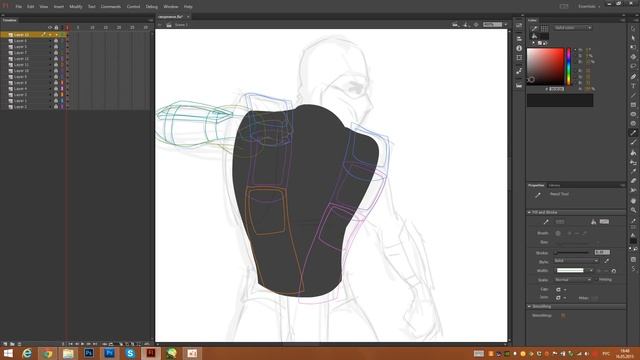Viewport: 640px width, 360px height.
Task: Open the Transform panel icon
Action: 519,58
